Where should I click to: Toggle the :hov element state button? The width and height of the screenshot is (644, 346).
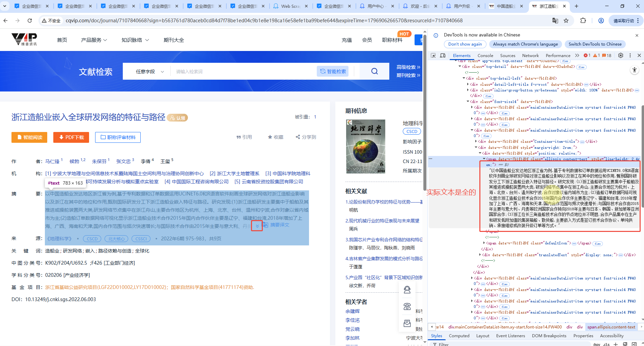tap(596, 344)
